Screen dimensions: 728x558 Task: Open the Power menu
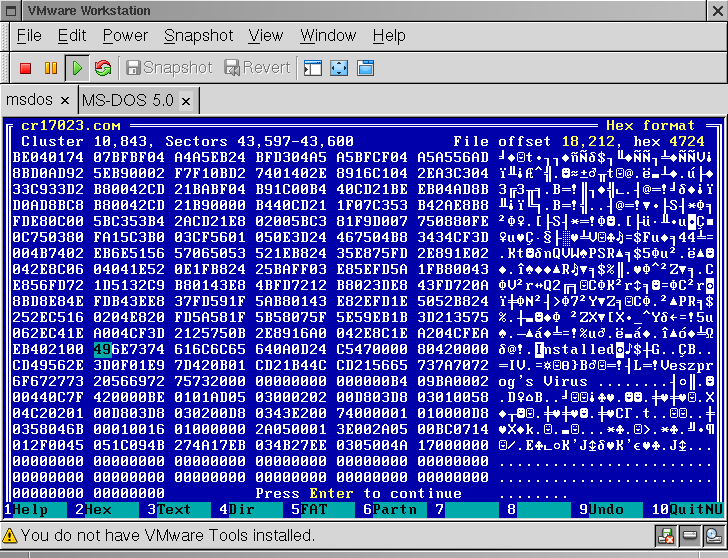coord(125,36)
